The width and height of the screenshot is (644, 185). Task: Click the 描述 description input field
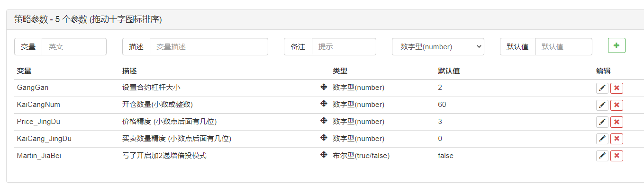[x=209, y=47]
